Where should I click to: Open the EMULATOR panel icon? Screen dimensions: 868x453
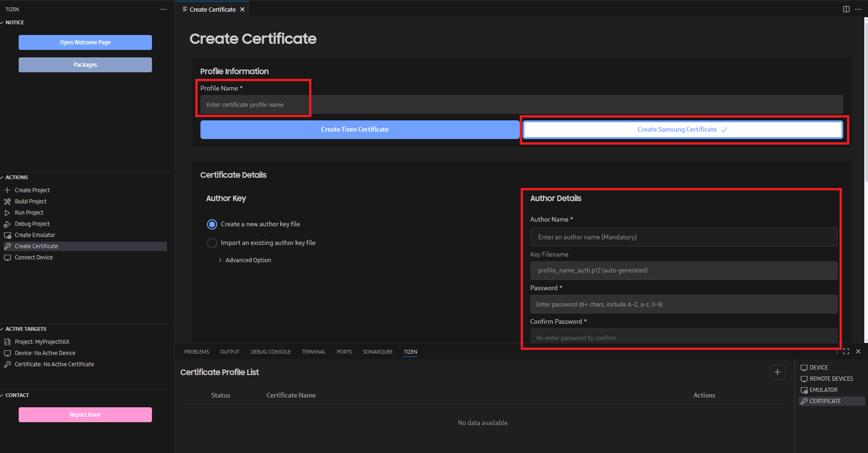point(804,390)
